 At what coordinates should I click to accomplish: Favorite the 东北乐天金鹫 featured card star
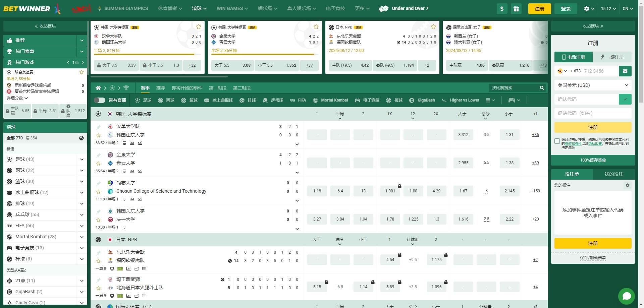point(433,26)
